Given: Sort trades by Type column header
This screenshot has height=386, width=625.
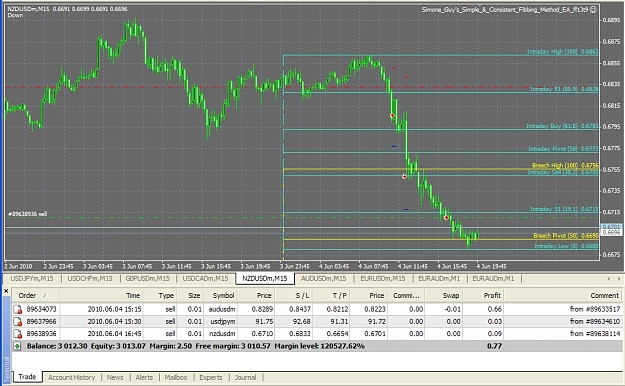Looking at the screenshot, I should [x=160, y=295].
